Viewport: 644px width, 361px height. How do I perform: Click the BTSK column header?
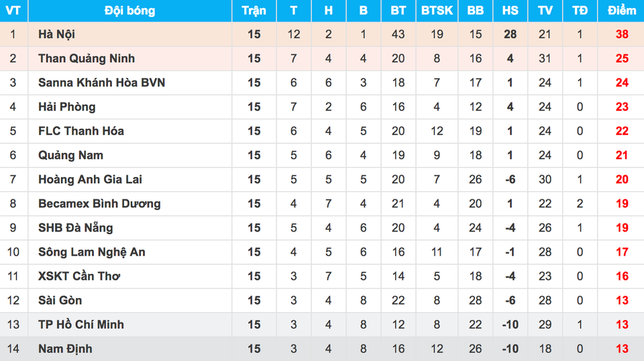(437, 11)
